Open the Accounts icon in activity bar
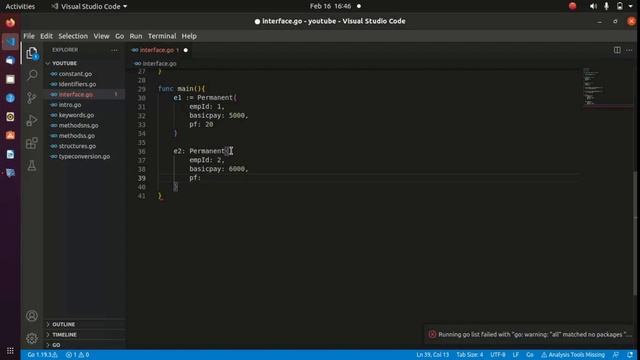Image resolution: width=640 pixels, height=360 pixels. (x=32, y=316)
